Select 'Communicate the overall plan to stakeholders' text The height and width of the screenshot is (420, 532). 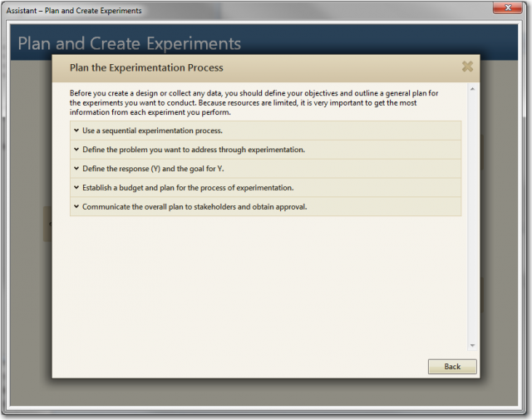(x=195, y=206)
